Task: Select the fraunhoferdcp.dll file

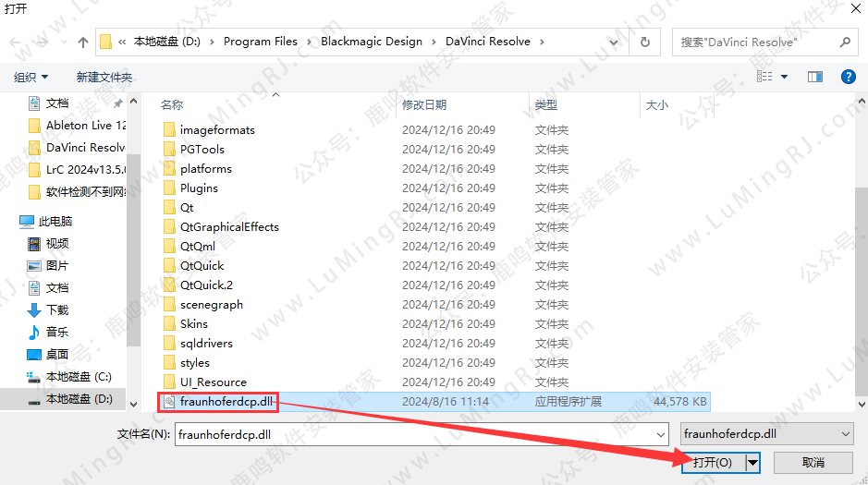Action: 227,402
